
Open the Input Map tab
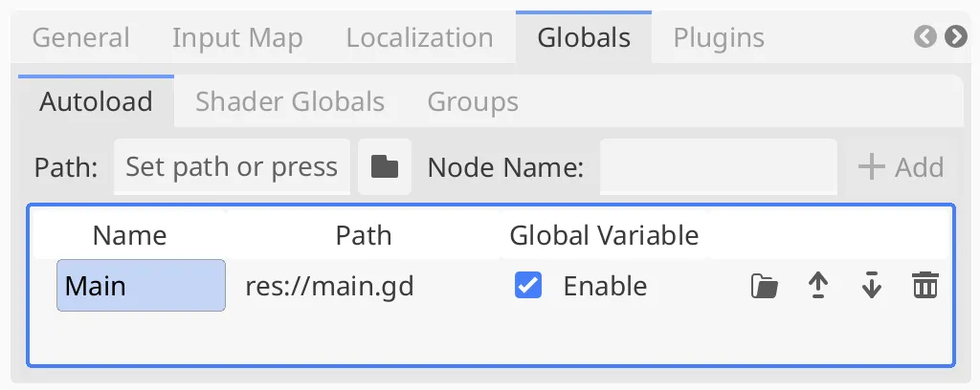237,37
